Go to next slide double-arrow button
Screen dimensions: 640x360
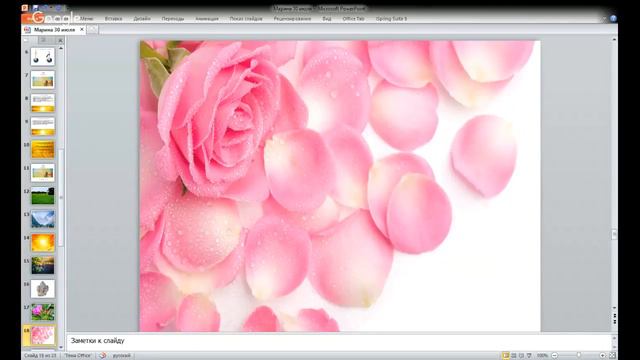[614, 322]
